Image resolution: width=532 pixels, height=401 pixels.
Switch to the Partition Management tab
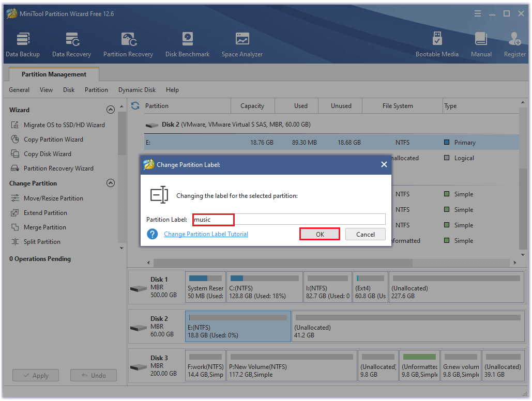[x=54, y=74]
